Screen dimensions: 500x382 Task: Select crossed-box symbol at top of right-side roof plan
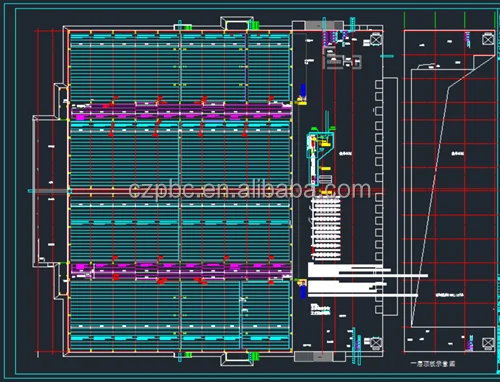pos(488,39)
